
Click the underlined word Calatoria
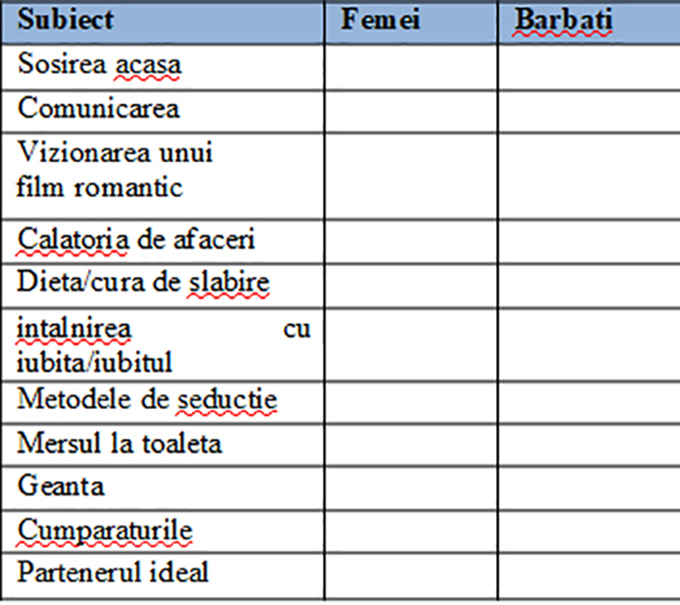click(x=73, y=239)
